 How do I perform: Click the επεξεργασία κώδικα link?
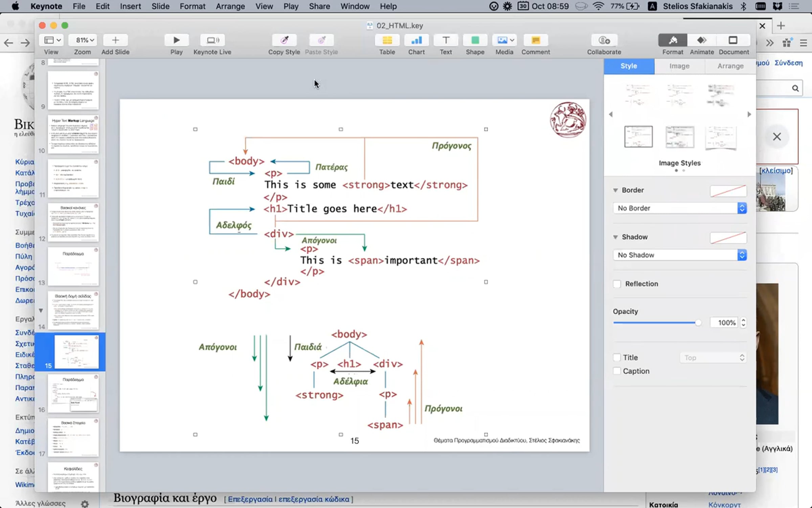pos(314,499)
